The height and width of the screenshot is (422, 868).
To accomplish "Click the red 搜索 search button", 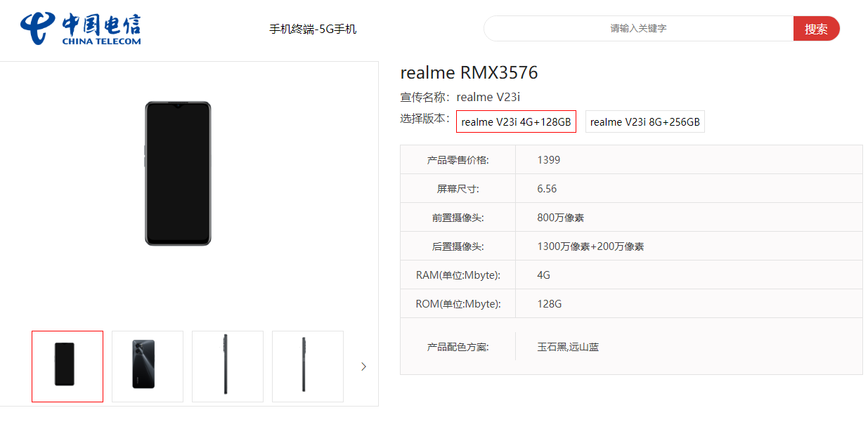I will pos(816,28).
